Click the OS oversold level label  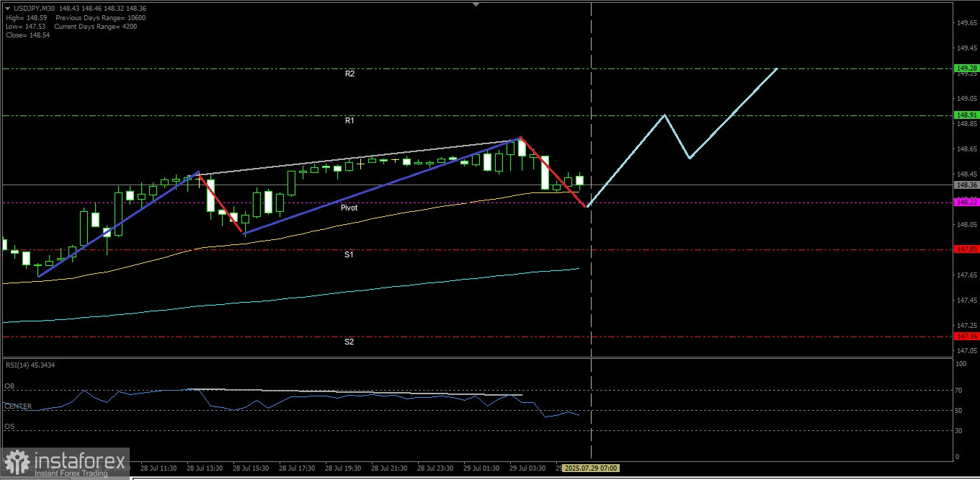pyautogui.click(x=9, y=427)
